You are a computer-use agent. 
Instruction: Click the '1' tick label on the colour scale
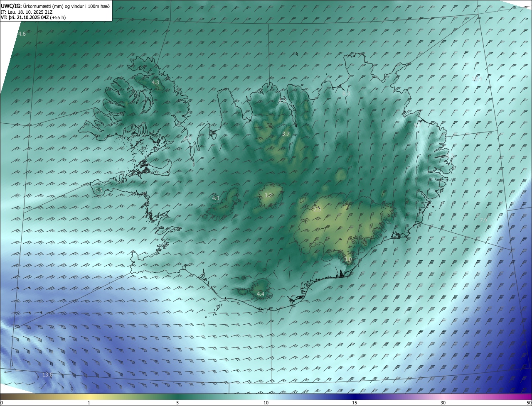tap(89, 403)
